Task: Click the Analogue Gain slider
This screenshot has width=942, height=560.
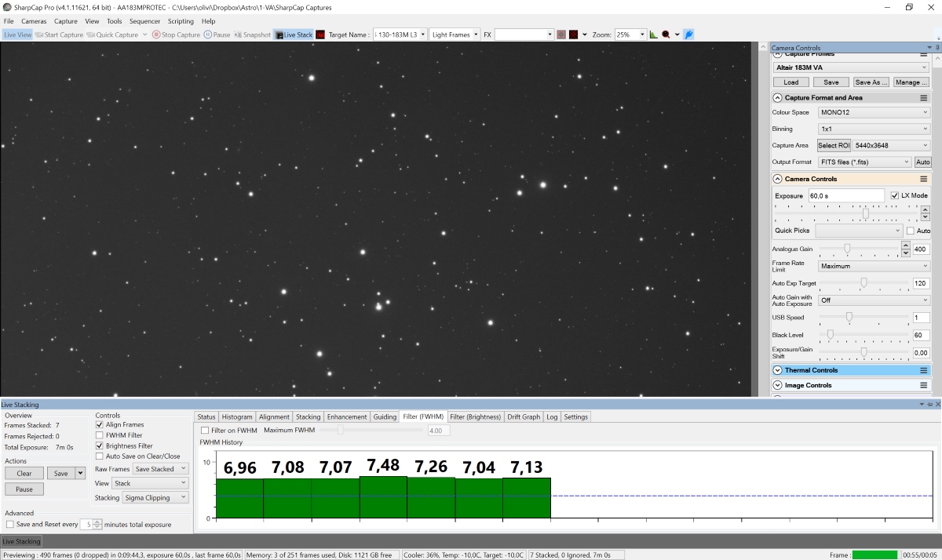Action: tap(847, 249)
